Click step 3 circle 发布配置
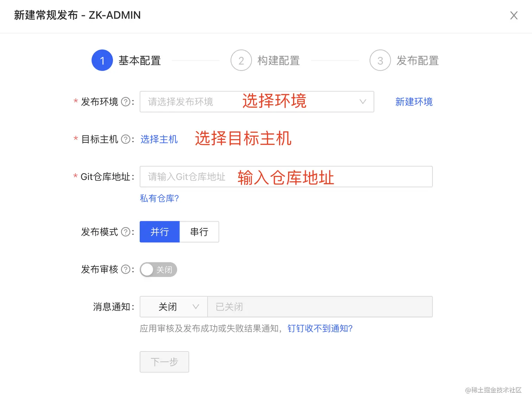The image size is (532, 404). coord(380,61)
